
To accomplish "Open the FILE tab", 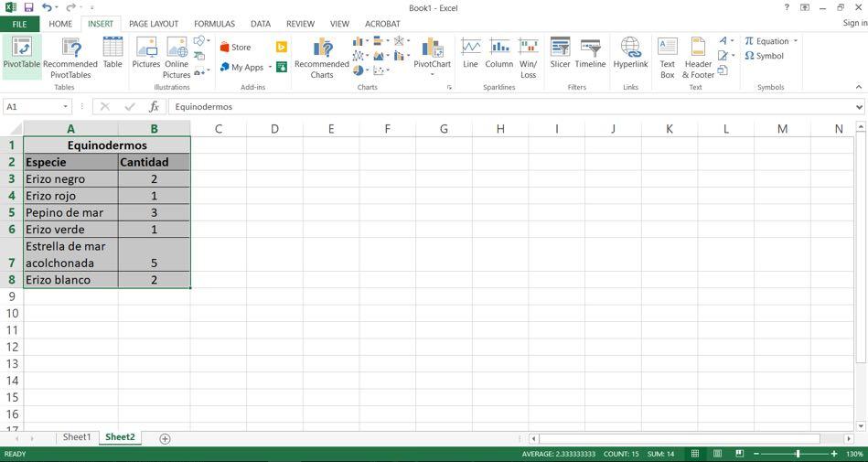I will 19,24.
